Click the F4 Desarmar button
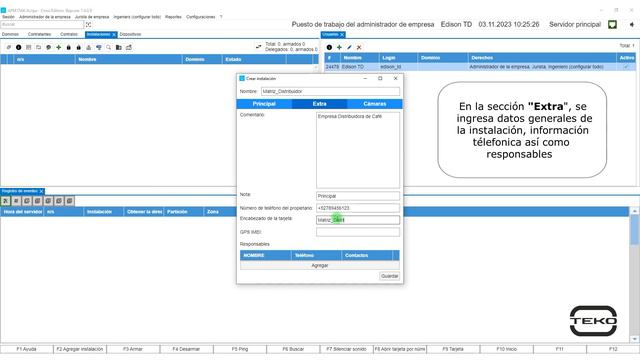The width and height of the screenshot is (640, 360). (x=186, y=349)
